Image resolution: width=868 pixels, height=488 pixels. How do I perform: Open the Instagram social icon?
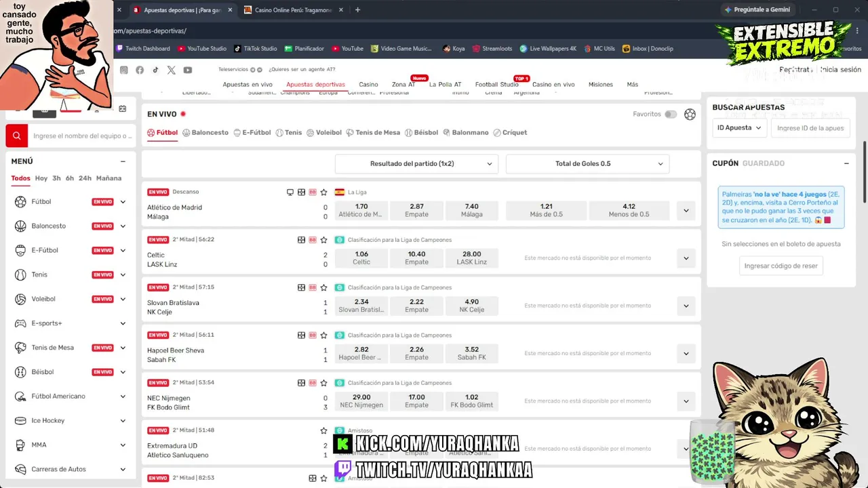pos(123,70)
